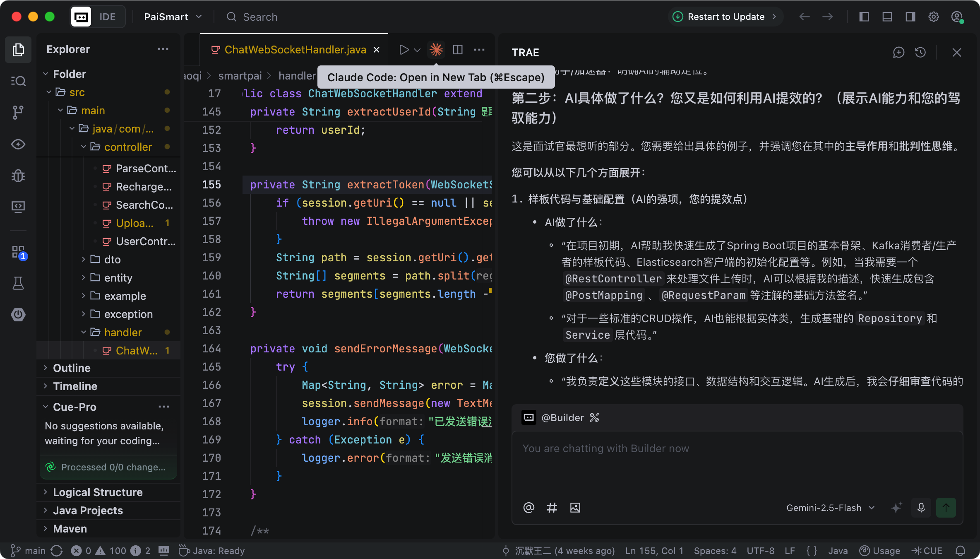The width and height of the screenshot is (980, 559).
Task: Send the chat message with arrow button
Action: click(x=946, y=508)
